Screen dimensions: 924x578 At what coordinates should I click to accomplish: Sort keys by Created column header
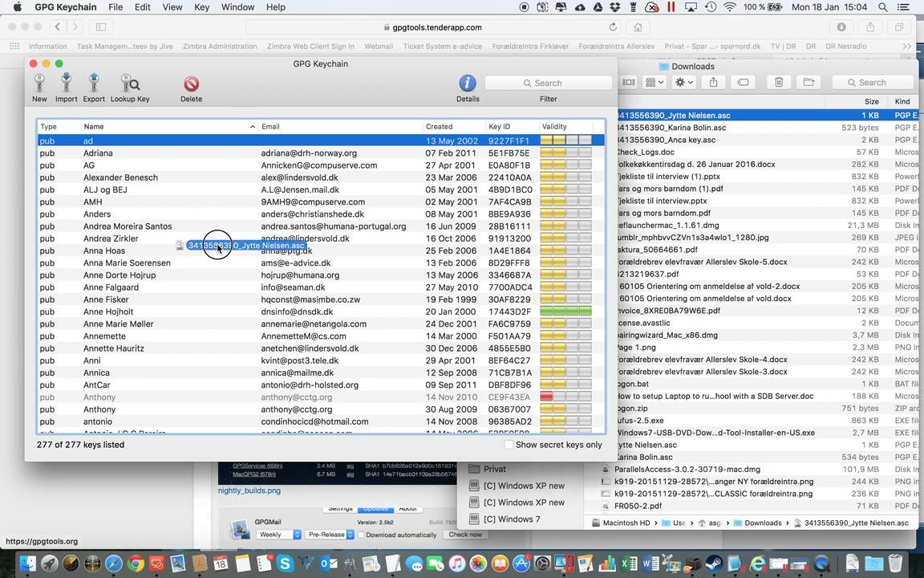(x=454, y=126)
